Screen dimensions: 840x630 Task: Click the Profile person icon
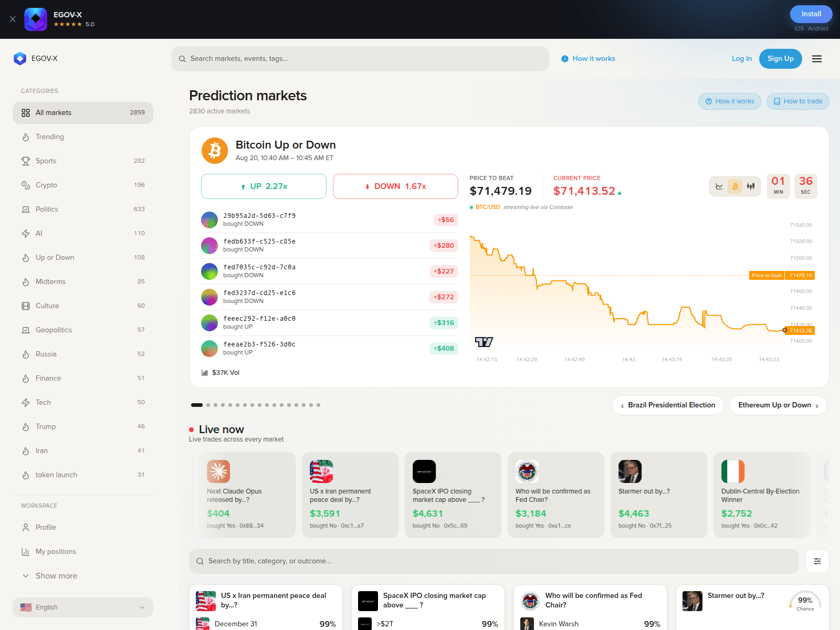[26, 528]
